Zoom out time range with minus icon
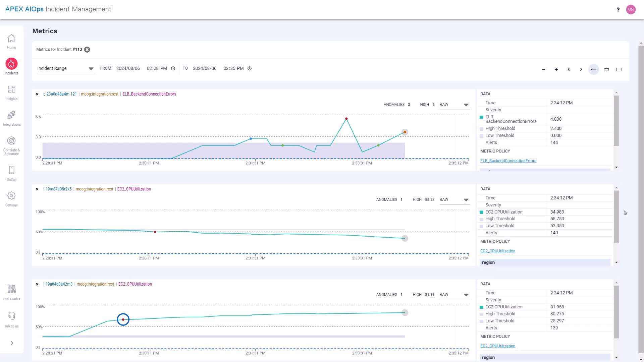This screenshot has width=644, height=362. tap(543, 69)
